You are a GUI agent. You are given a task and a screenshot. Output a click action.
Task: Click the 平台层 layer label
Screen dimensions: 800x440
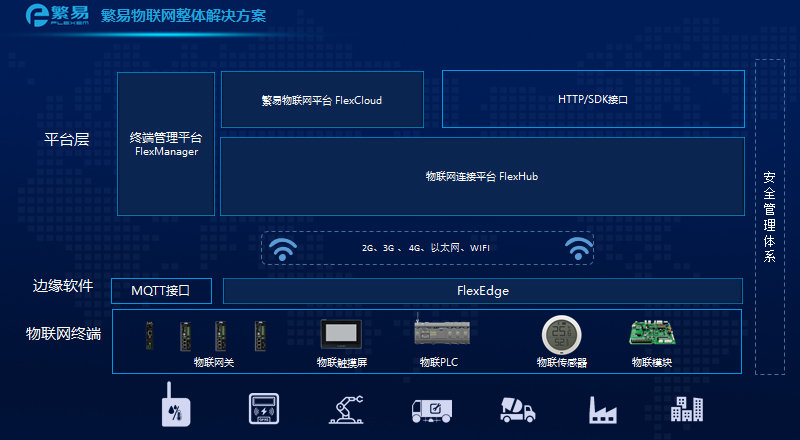pyautogui.click(x=66, y=139)
